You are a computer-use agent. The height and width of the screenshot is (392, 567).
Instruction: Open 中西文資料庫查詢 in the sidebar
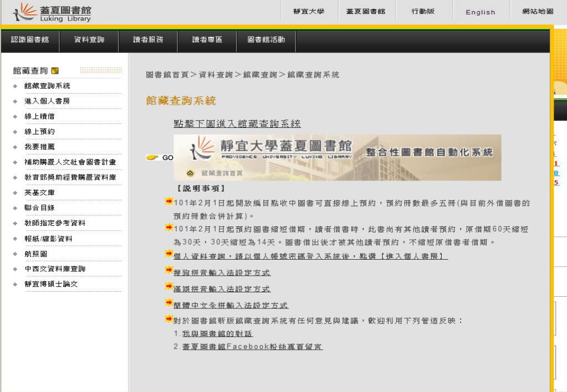(55, 269)
